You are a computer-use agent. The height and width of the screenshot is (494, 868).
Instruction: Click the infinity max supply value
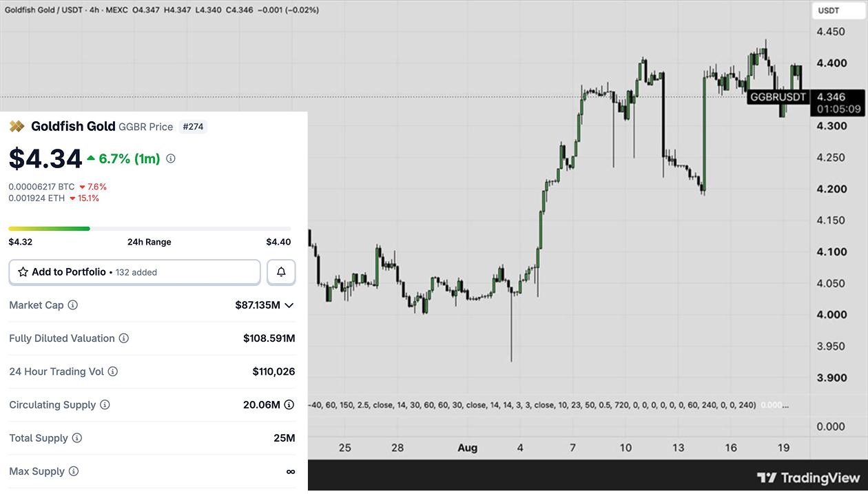(291, 471)
